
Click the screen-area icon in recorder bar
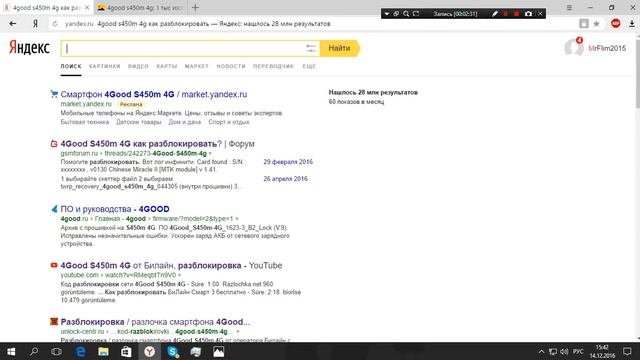click(416, 14)
